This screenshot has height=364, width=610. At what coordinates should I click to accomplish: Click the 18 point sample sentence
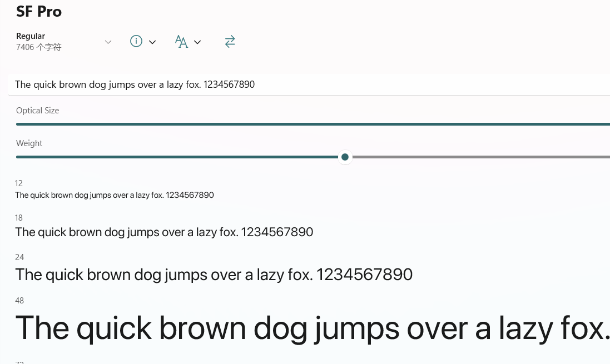[x=164, y=232]
